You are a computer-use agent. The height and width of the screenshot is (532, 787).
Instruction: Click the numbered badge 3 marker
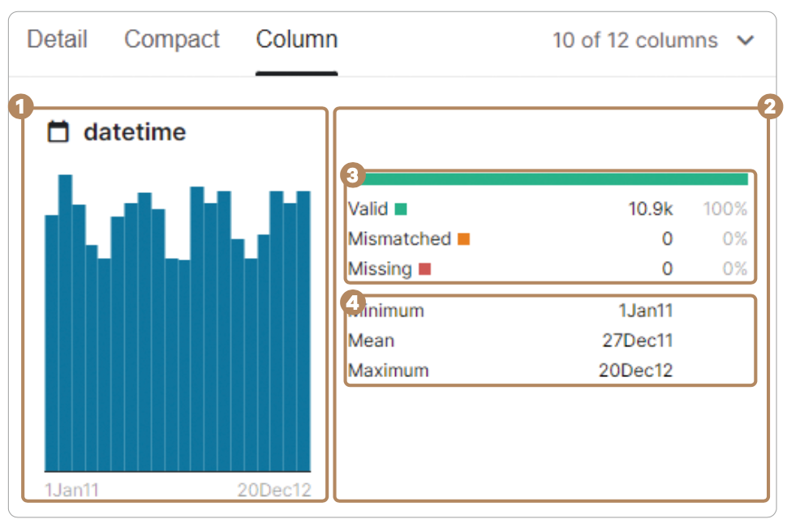(x=351, y=174)
